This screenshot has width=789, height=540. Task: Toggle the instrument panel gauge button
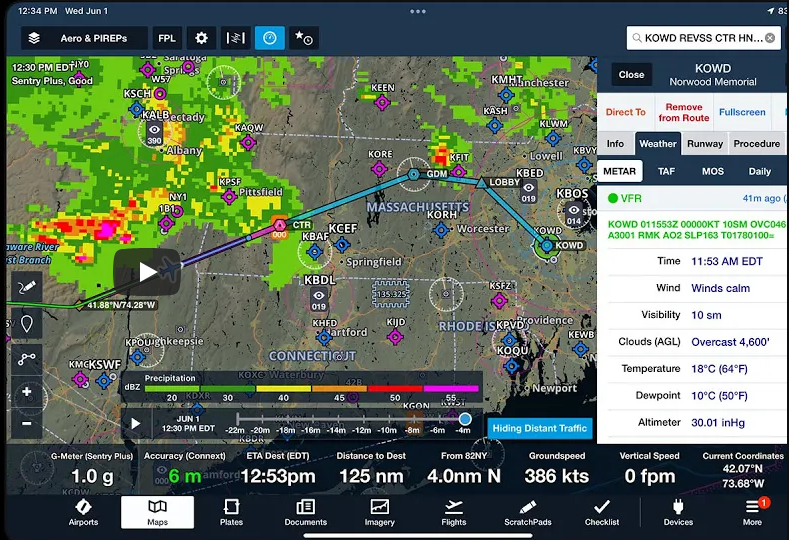(269, 38)
